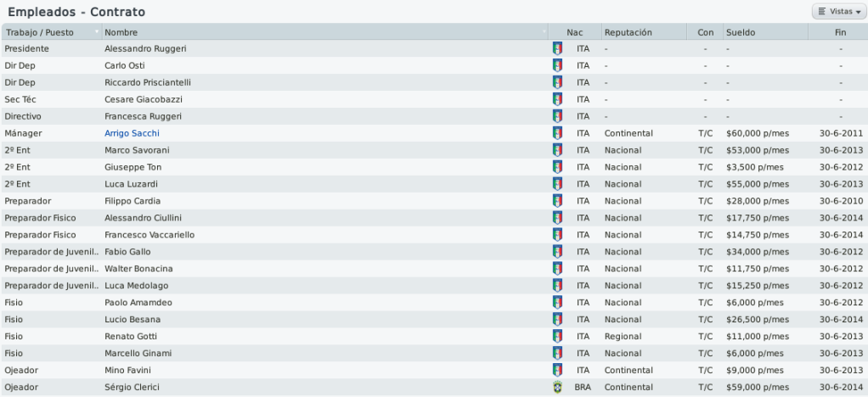Sort staff by the Nac column header
The height and width of the screenshot is (397, 868).
pyautogui.click(x=575, y=32)
